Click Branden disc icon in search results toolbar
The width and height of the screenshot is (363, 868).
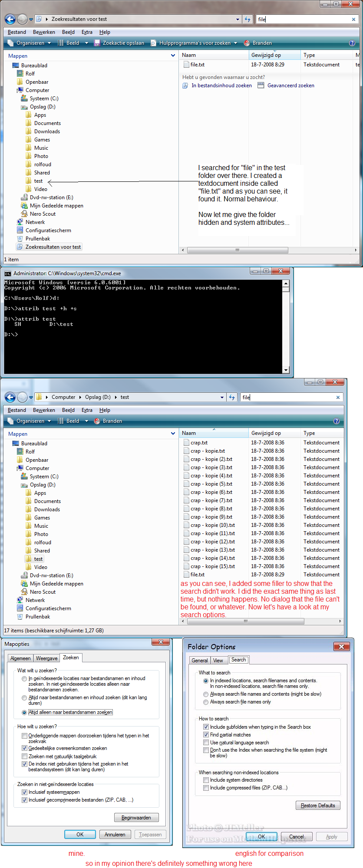tap(247, 43)
